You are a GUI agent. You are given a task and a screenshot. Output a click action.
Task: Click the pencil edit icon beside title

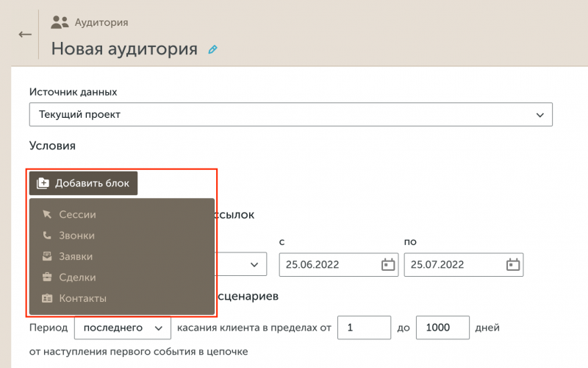tap(213, 49)
